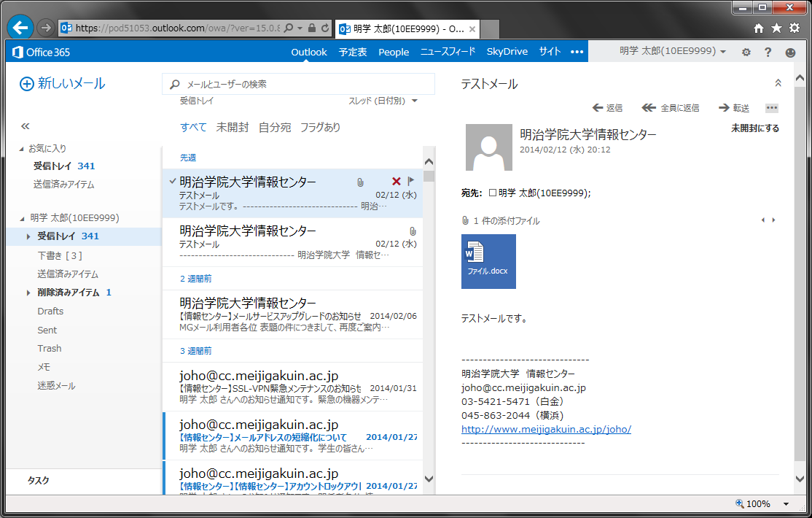The image size is (812, 518).
Task: Click 返信 to reply
Action: [x=607, y=108]
